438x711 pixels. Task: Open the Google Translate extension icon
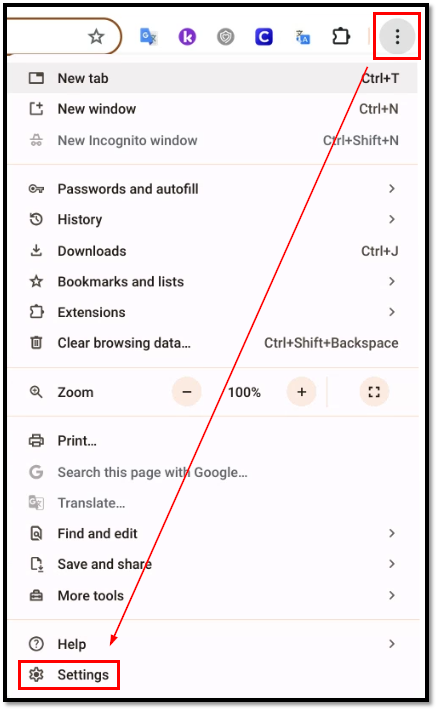(148, 36)
